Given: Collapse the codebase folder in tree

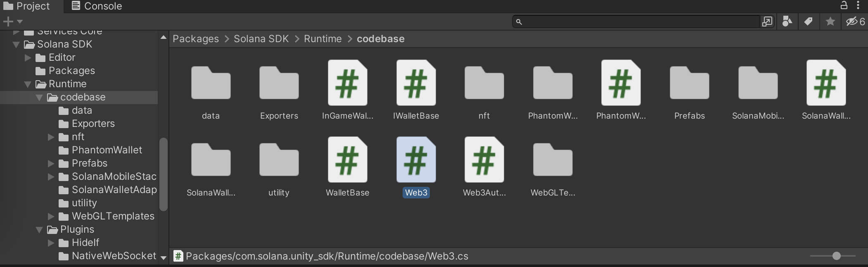Looking at the screenshot, I should pyautogui.click(x=39, y=98).
